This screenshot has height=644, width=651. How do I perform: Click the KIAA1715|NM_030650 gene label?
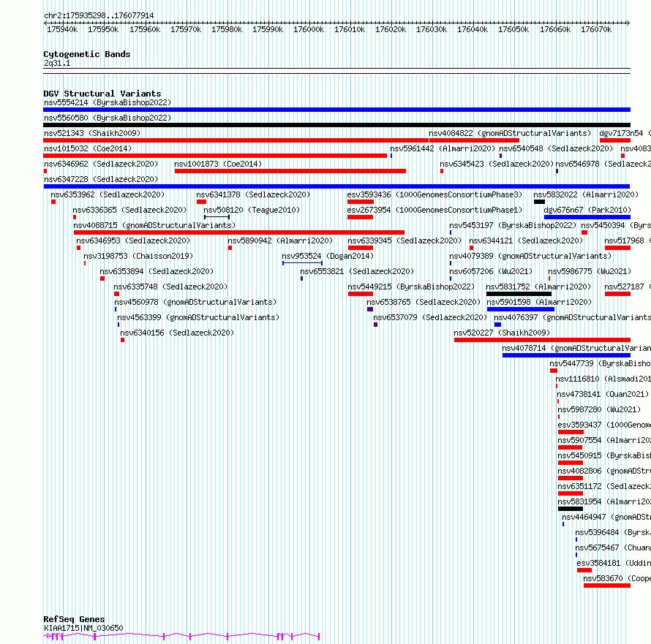[x=83, y=628]
